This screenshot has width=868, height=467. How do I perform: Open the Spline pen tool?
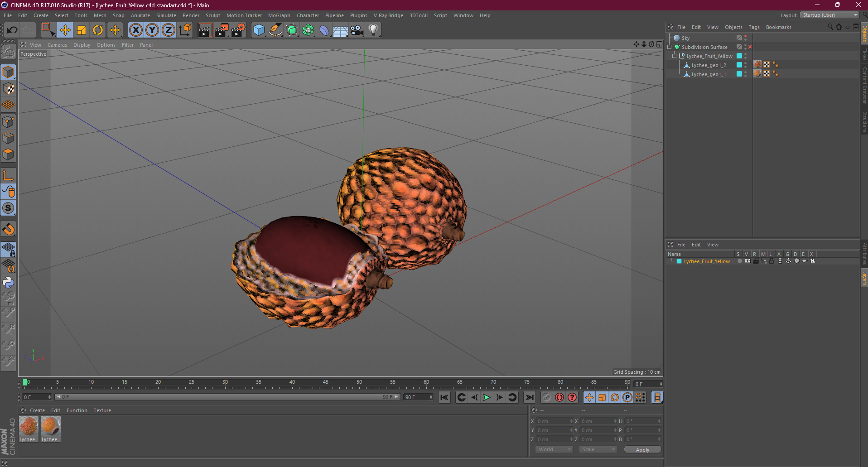point(275,30)
